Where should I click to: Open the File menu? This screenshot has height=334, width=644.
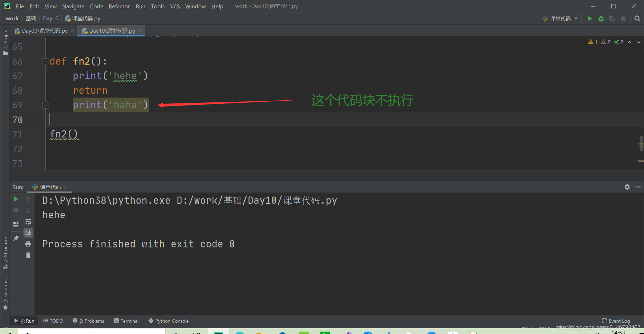click(x=20, y=6)
